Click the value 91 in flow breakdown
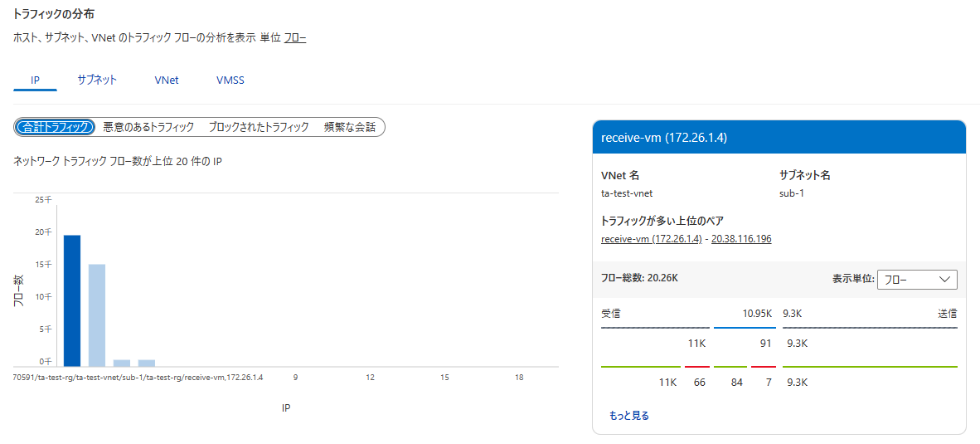This screenshot has width=980, height=444. pos(765,344)
